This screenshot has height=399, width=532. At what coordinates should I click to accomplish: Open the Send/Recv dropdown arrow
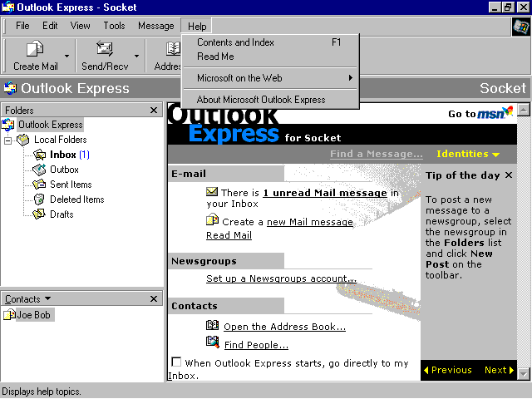pos(136,56)
